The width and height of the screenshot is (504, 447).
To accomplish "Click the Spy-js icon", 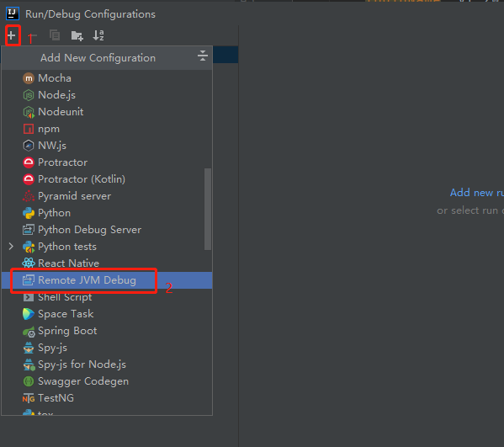I will click(x=29, y=348).
